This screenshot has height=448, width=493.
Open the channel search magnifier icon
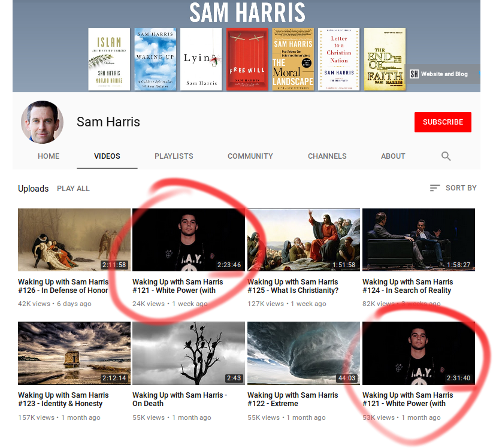click(x=446, y=156)
